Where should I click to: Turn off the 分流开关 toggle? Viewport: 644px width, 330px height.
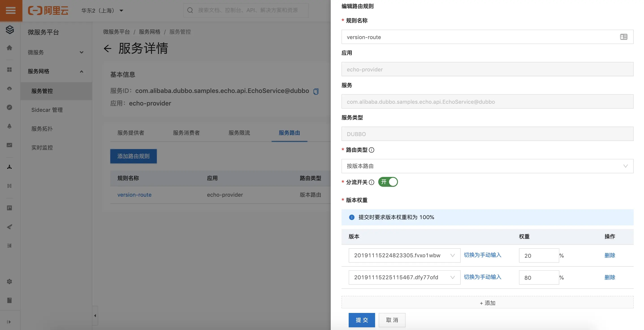click(388, 182)
